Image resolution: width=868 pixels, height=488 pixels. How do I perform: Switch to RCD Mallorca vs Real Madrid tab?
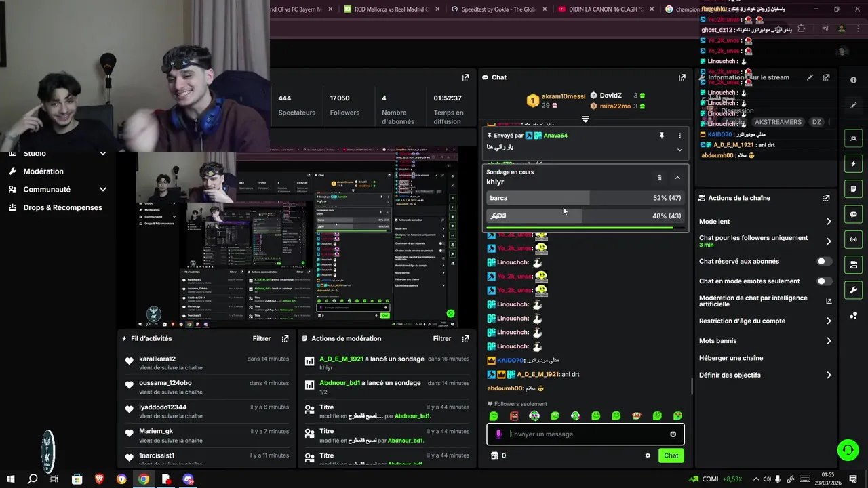[x=390, y=9]
